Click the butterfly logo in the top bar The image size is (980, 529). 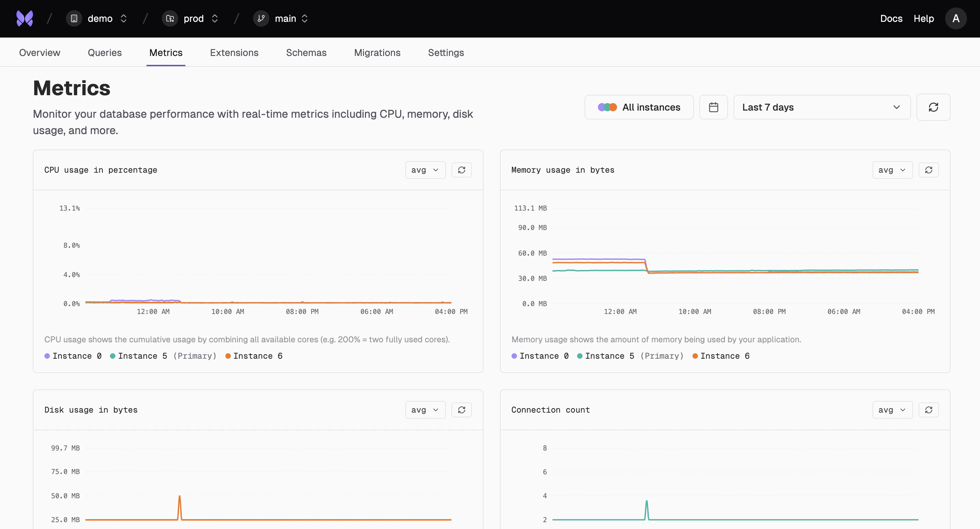coord(24,18)
